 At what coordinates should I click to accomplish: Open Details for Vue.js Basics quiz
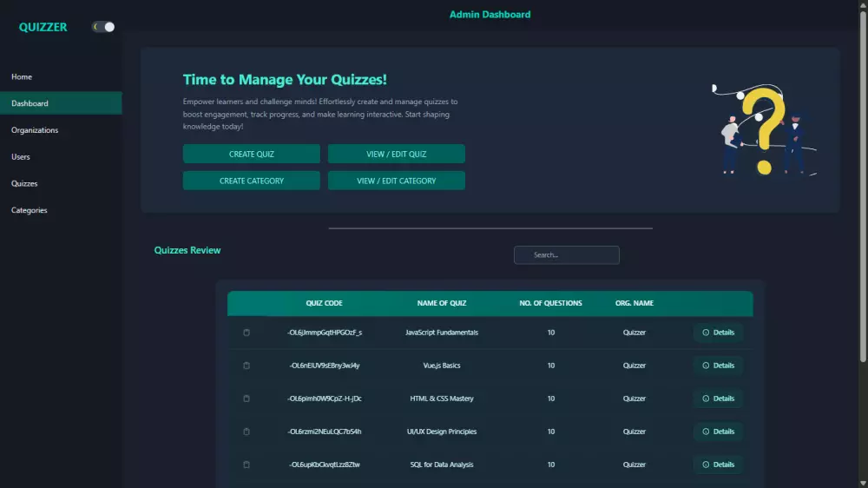(718, 366)
